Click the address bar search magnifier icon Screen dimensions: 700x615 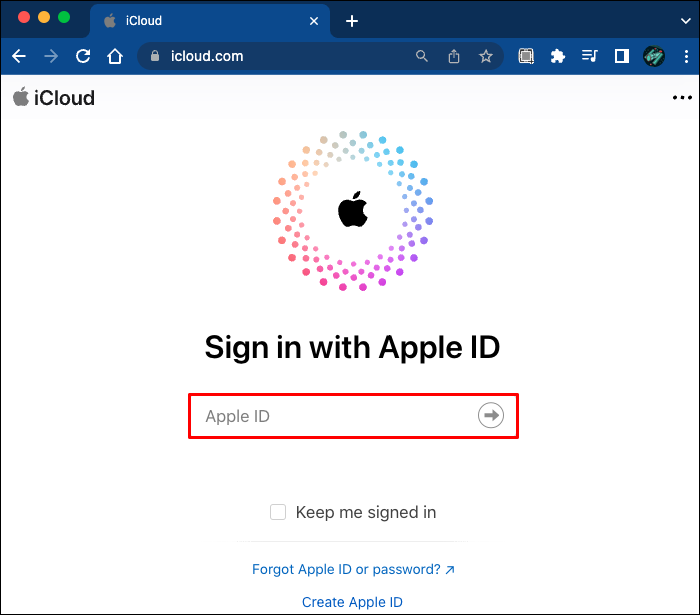[x=421, y=56]
